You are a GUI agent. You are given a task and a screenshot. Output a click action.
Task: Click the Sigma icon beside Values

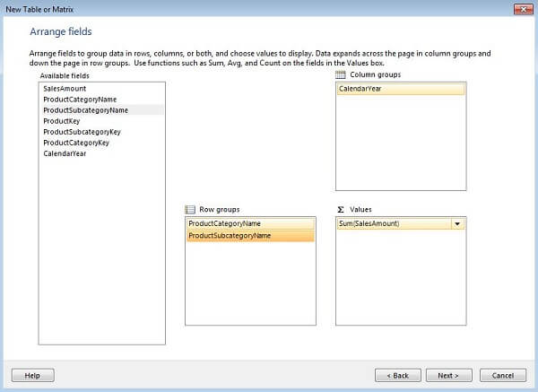coord(341,209)
